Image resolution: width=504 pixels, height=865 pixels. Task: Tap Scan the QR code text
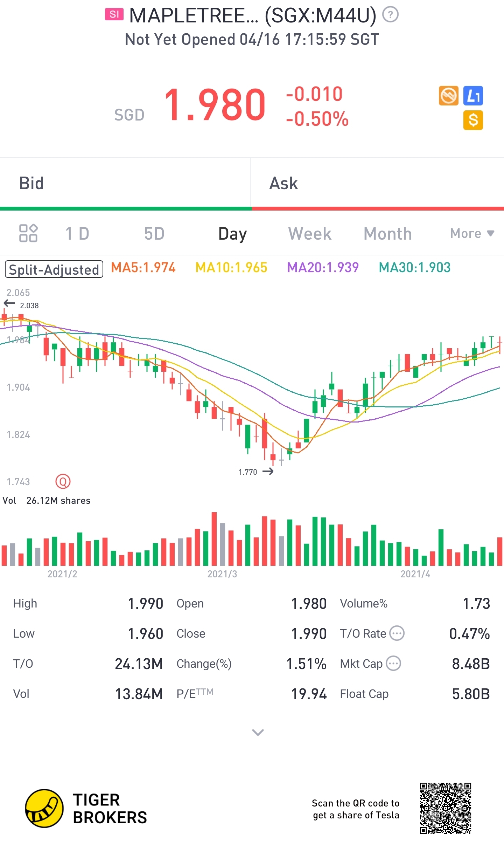point(356,809)
